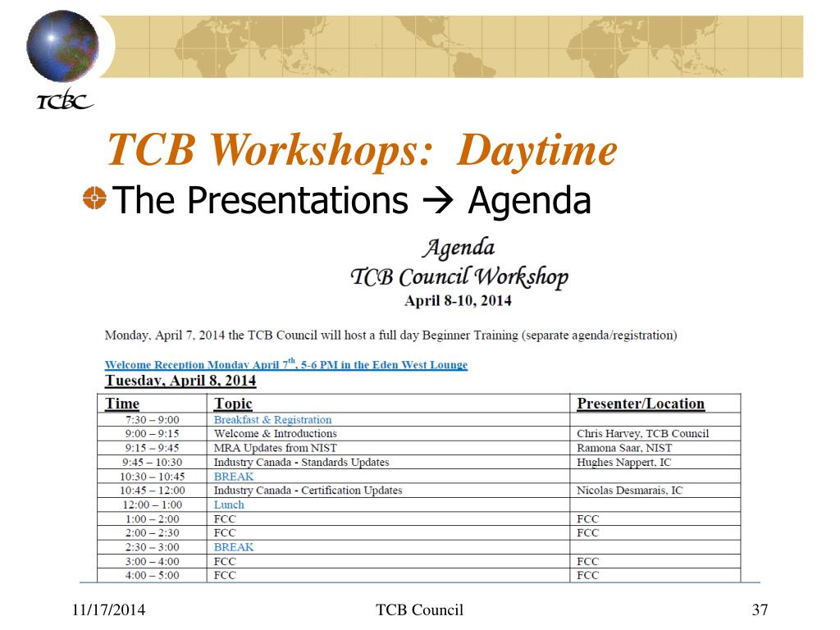Screen dimensions: 840x630
Task: Click the '7:30 – 9:00' time cell
Action: coord(152,419)
